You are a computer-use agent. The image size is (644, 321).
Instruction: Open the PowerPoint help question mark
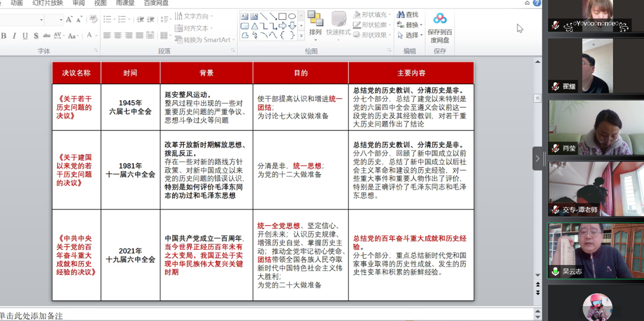[x=537, y=3]
